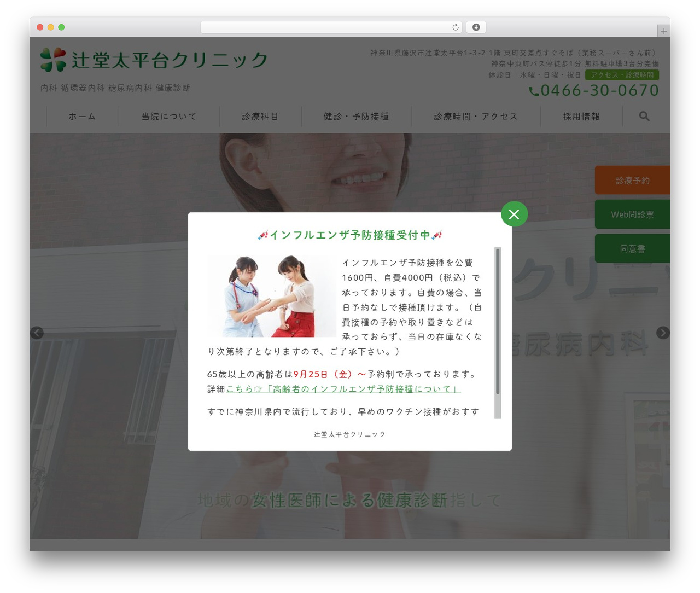Reload page via browser refresh icon
Screen dimensions: 700x593
[x=456, y=27]
